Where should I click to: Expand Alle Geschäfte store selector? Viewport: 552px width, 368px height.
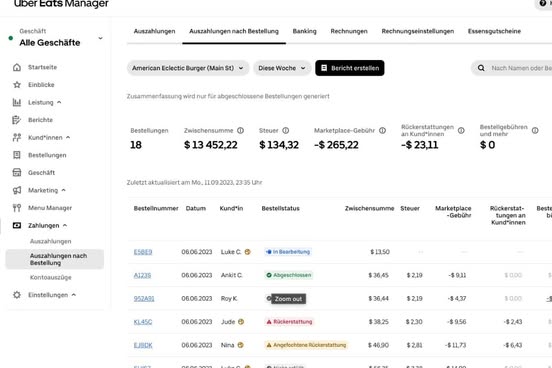pos(100,38)
